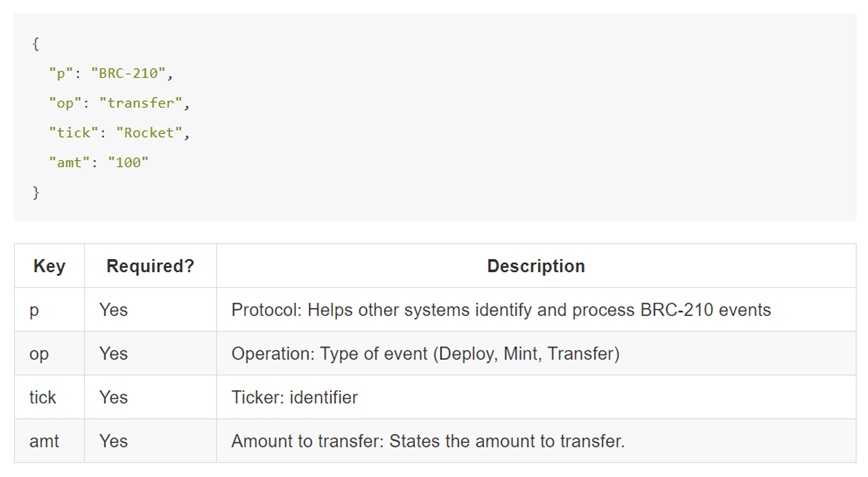Click the Protocol description text in table
868x477 pixels.
point(501,310)
